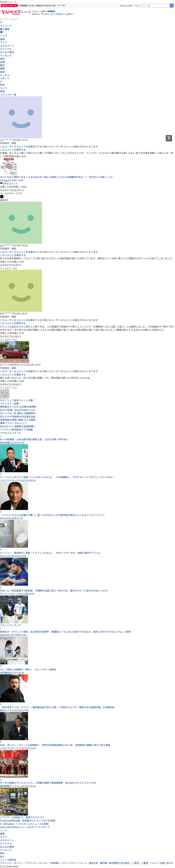Viewport: 175px width, 868px height.
Task: Click the small magnifier icon under keyword field
Action: pyautogui.click(x=1, y=22)
